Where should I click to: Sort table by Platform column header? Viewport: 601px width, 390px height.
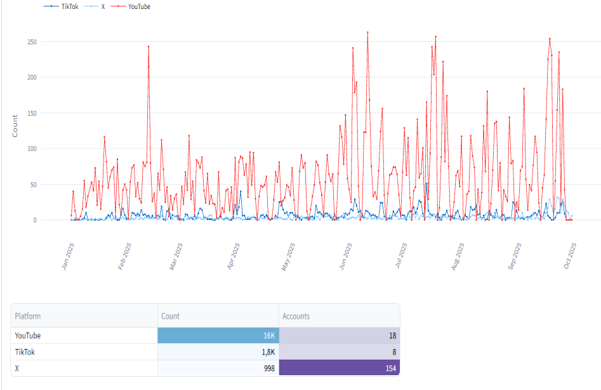(x=84, y=316)
